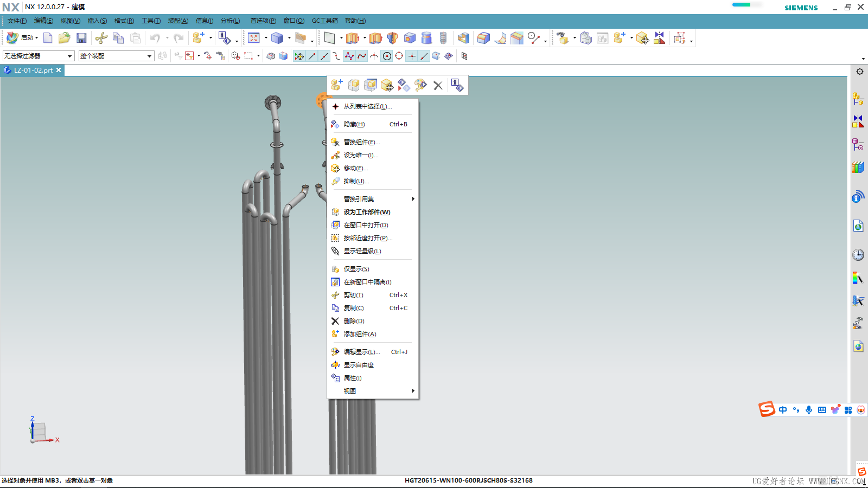This screenshot has height=488, width=868.
Task: Add component using top toolbar icon
Action: 198,38
